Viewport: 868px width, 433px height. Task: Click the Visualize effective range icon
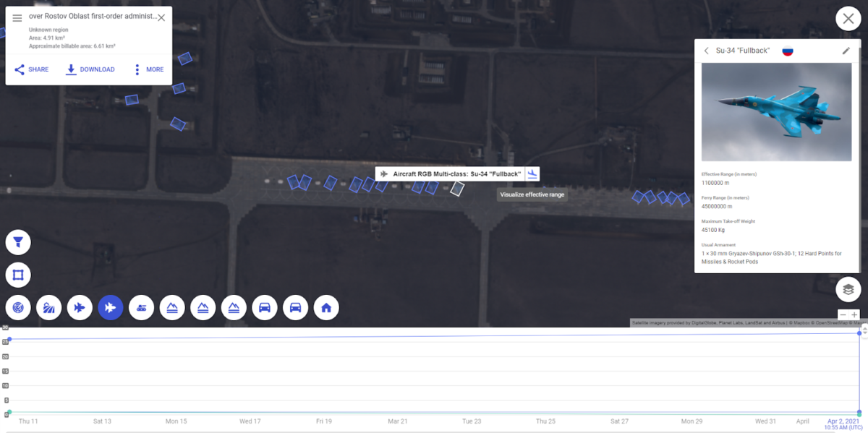coord(533,173)
